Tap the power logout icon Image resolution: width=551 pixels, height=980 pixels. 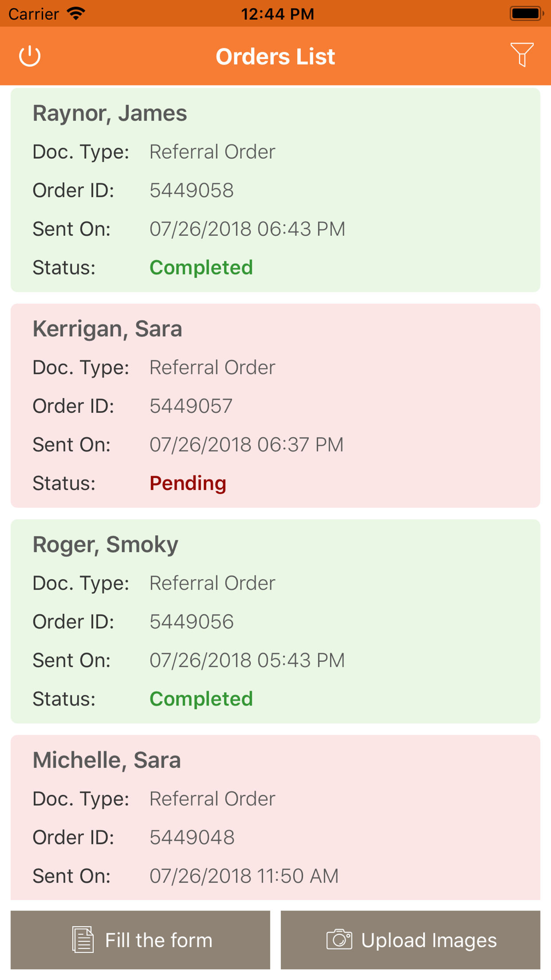30,56
